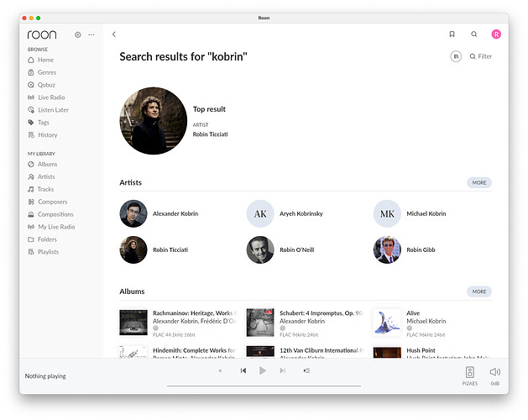Open Robin Ticciati top result name
This screenshot has height=420, width=528.
[210, 134]
